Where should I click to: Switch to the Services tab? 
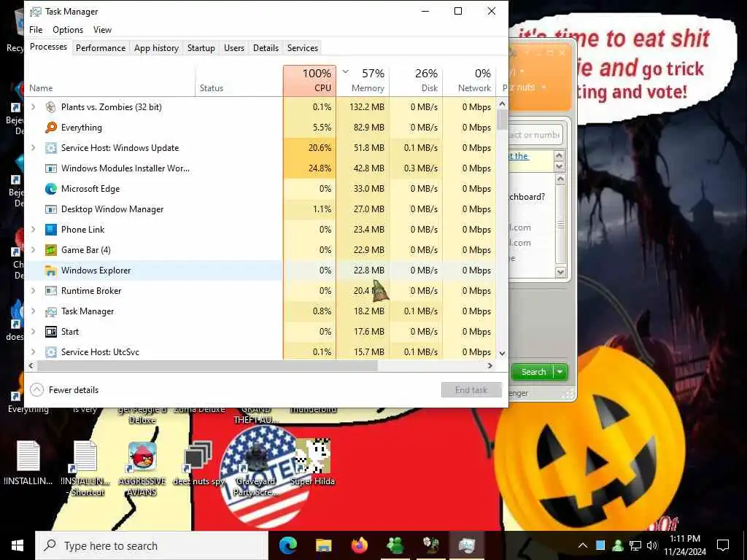click(x=303, y=48)
